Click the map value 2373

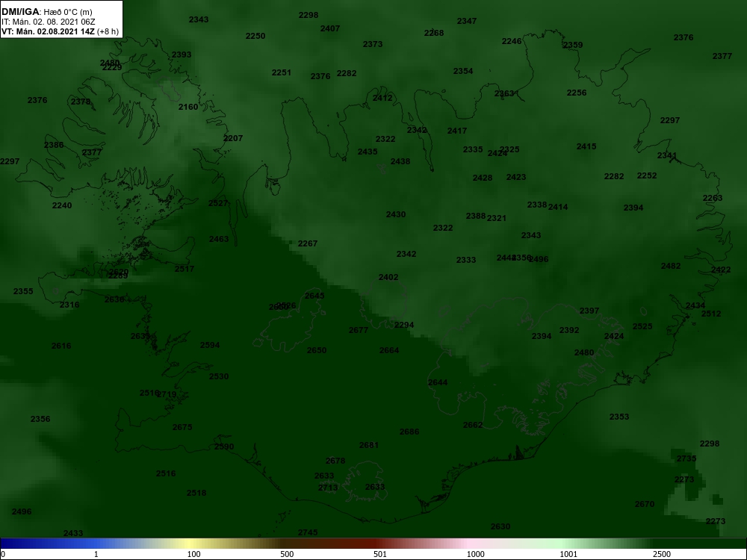tap(373, 44)
